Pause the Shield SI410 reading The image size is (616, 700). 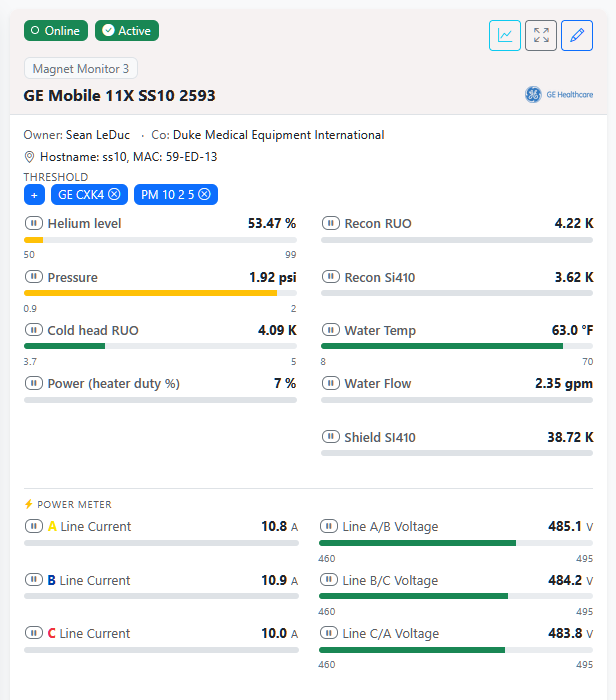[x=331, y=437]
